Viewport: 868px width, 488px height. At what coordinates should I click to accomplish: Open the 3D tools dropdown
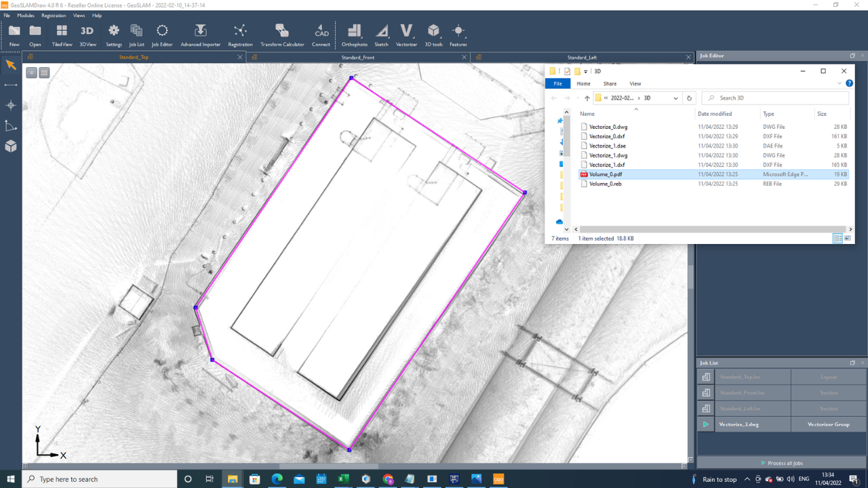[433, 35]
